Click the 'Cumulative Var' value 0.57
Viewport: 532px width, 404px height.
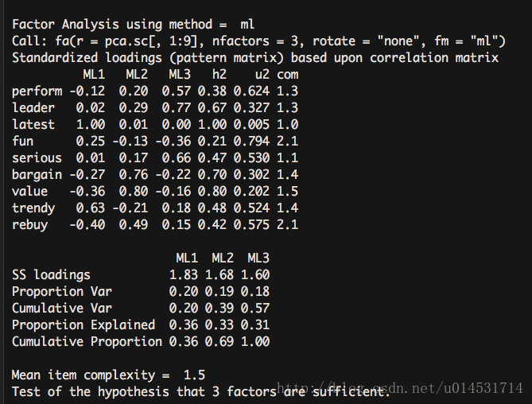coord(255,309)
